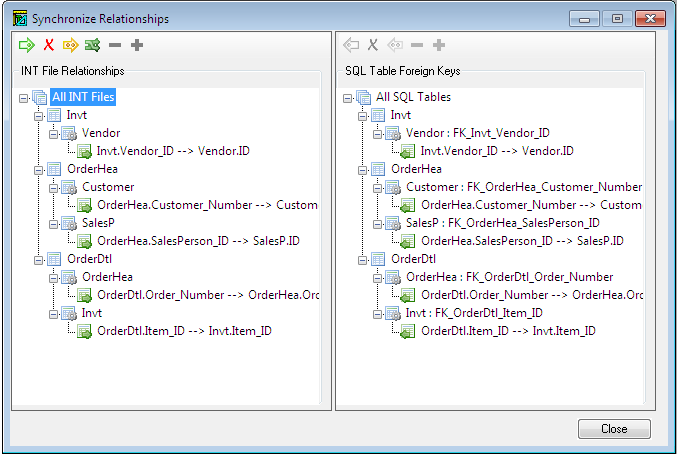Click the expand plus icon in left toolbar
The height and width of the screenshot is (454, 677).
coord(137,45)
